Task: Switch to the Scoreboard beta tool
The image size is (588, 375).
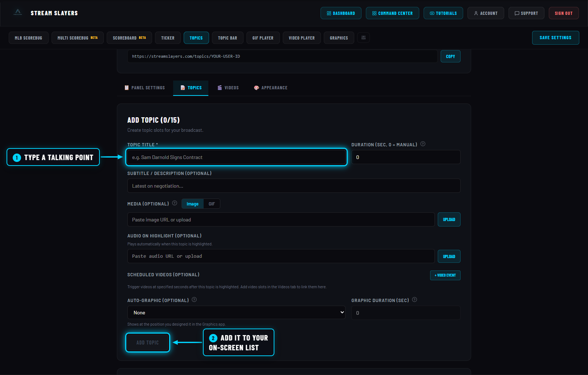Action: 130,38
